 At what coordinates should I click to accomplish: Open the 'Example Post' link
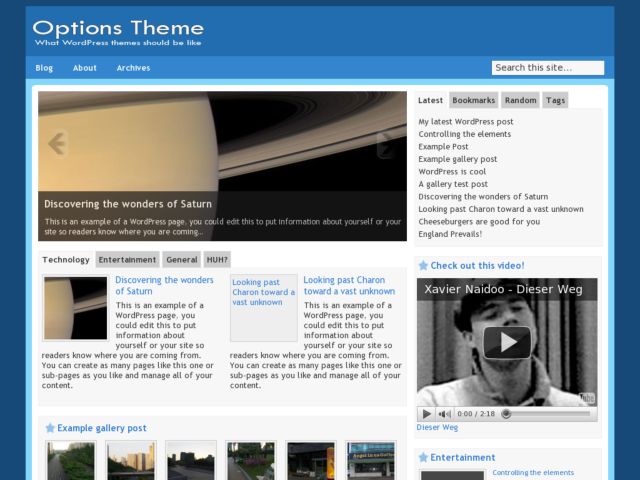tap(443, 147)
